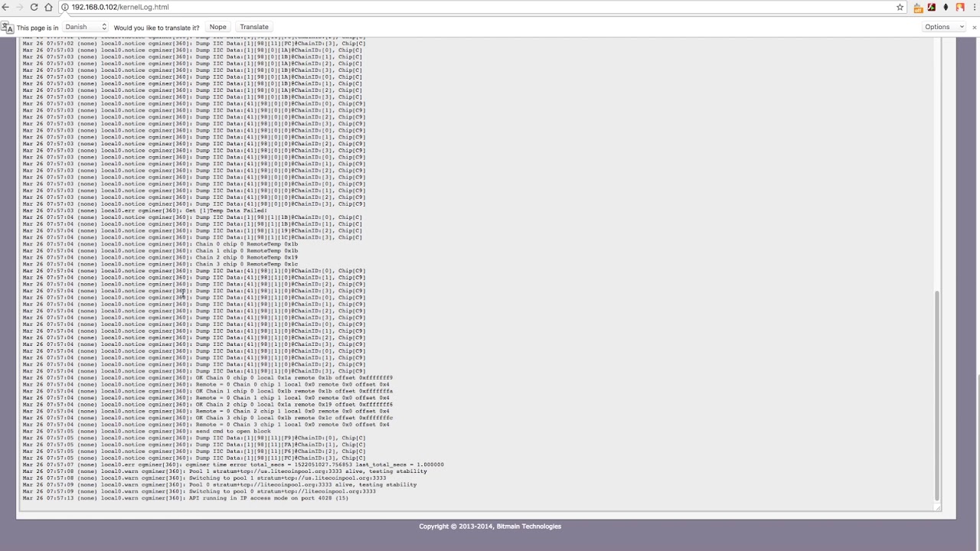This screenshot has width=980, height=551.
Task: Click the 'Pool 0 stratum+tcp://litecoinpool.org:3333 alive' line
Action: (x=220, y=484)
